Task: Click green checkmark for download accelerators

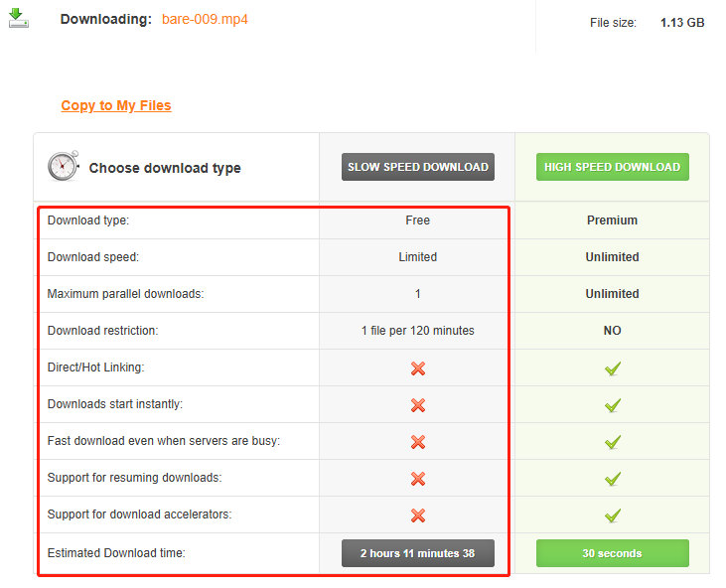Action: click(612, 515)
